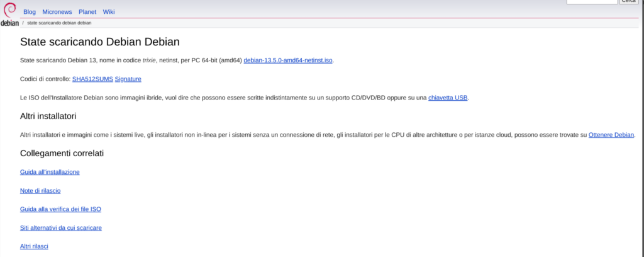Follow the chiavetta USB link

point(448,98)
